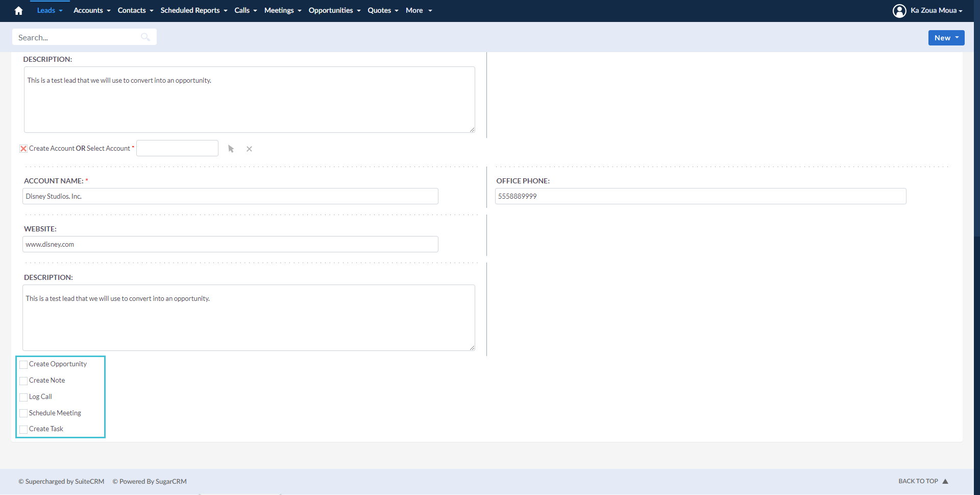
Task: Click the upper Description text area
Action: 250,100
